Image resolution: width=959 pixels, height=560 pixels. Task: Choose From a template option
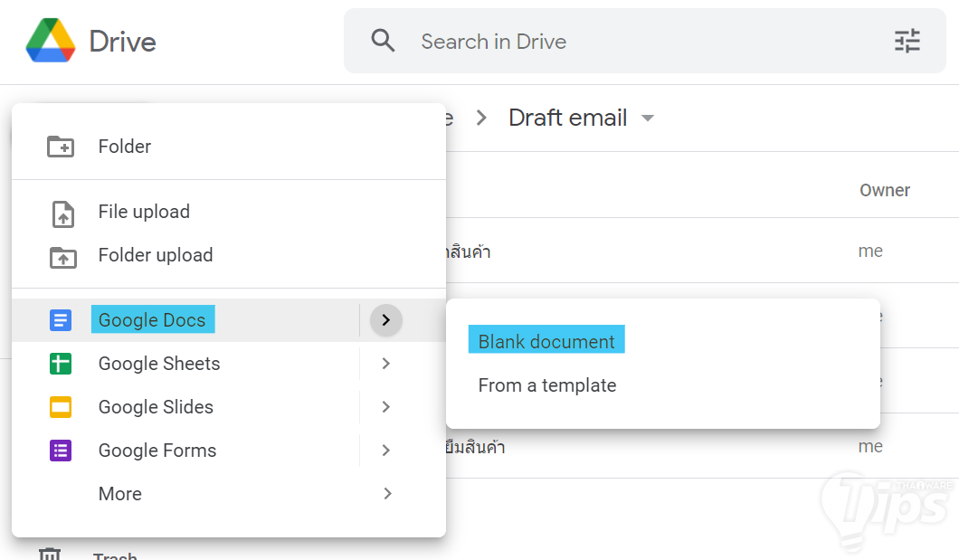546,385
